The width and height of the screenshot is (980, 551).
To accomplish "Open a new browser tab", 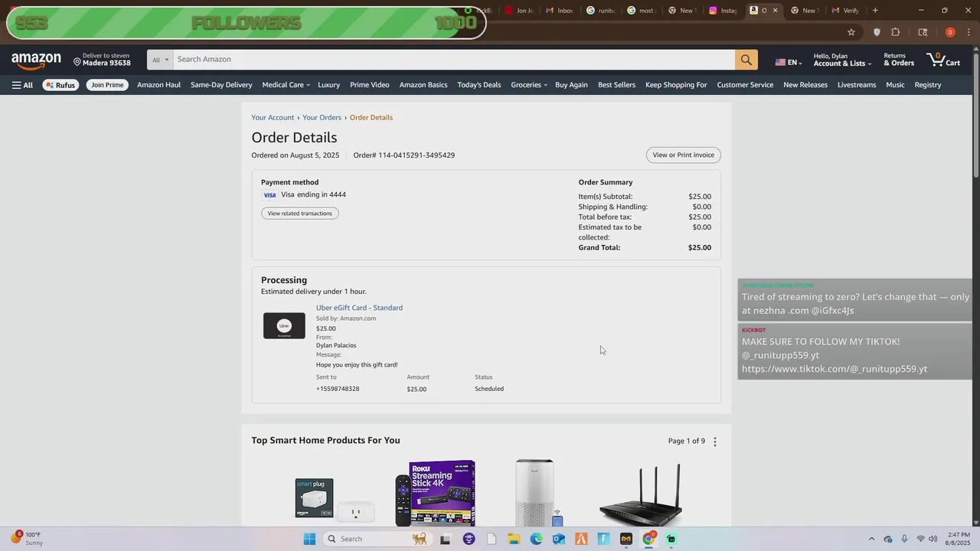I will (x=875, y=11).
